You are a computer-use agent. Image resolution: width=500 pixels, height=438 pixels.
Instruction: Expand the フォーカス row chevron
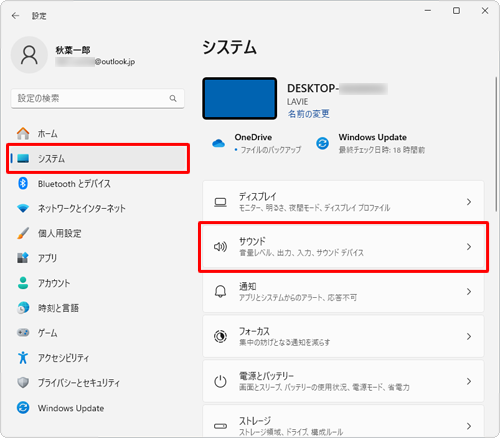pos(469,336)
